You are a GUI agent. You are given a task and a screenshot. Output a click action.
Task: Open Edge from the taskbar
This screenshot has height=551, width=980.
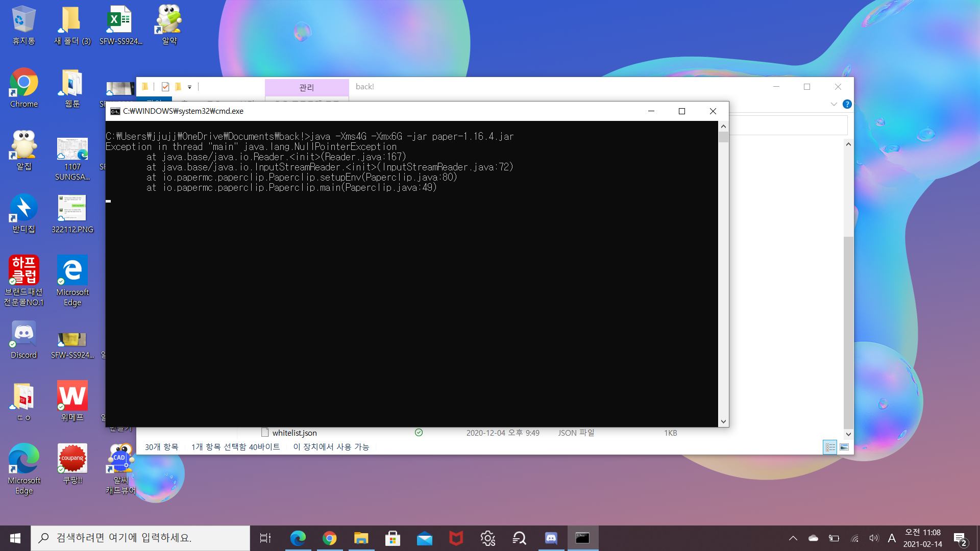[x=298, y=538]
